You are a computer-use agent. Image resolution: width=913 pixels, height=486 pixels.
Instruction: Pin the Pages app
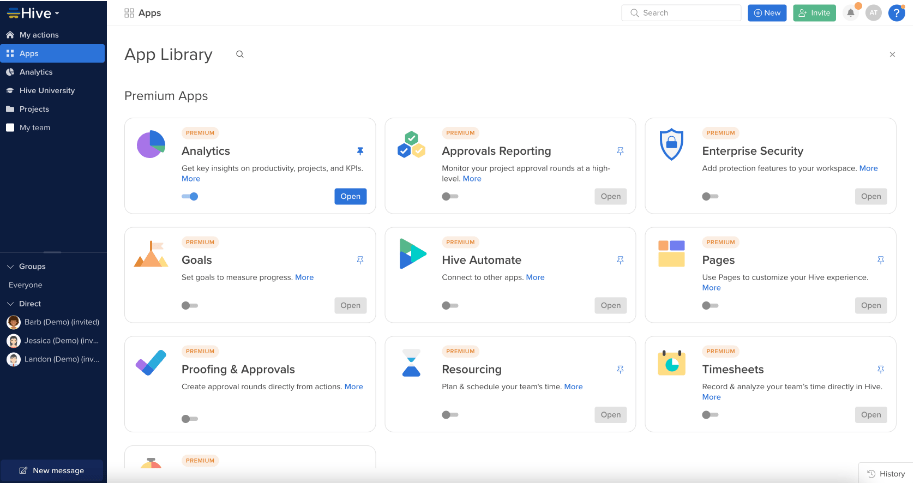pos(880,260)
